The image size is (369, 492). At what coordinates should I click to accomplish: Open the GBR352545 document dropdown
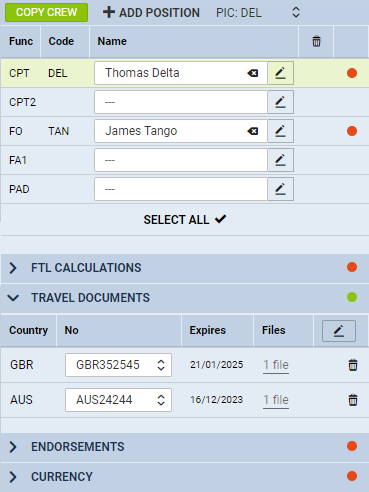click(118, 365)
